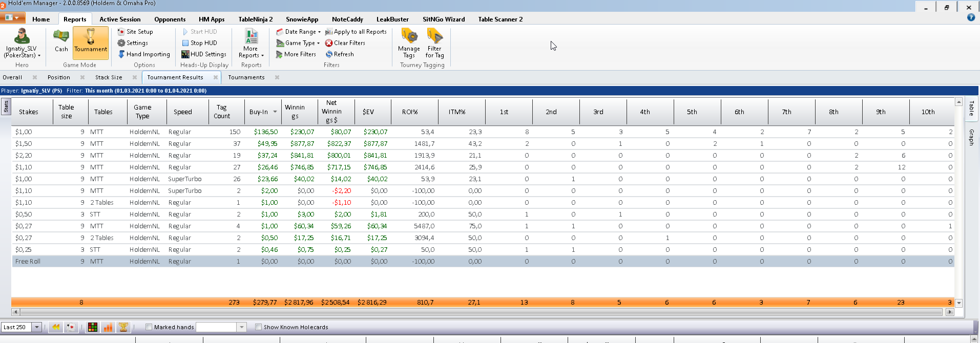Open the Date Range filter dropdown
Image resolution: width=980 pixels, height=343 pixels.
(298, 32)
